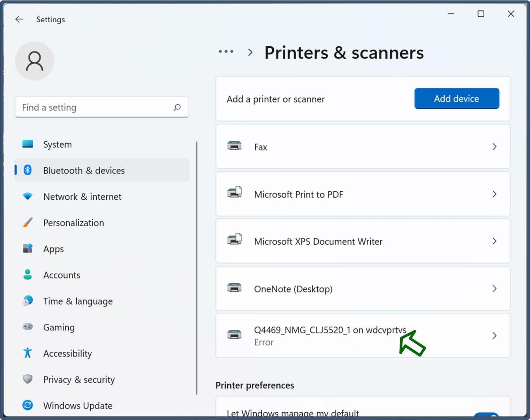Go to Personalization settings
The height and width of the screenshot is (420, 530).
pos(102,222)
